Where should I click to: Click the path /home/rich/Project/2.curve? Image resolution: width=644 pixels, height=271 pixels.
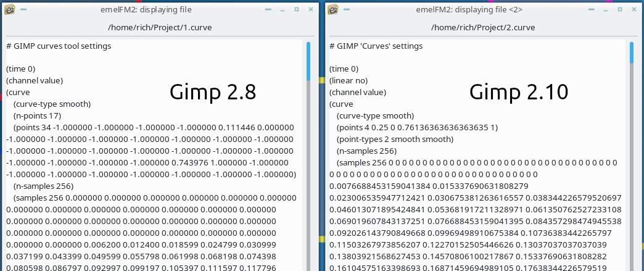483,28
